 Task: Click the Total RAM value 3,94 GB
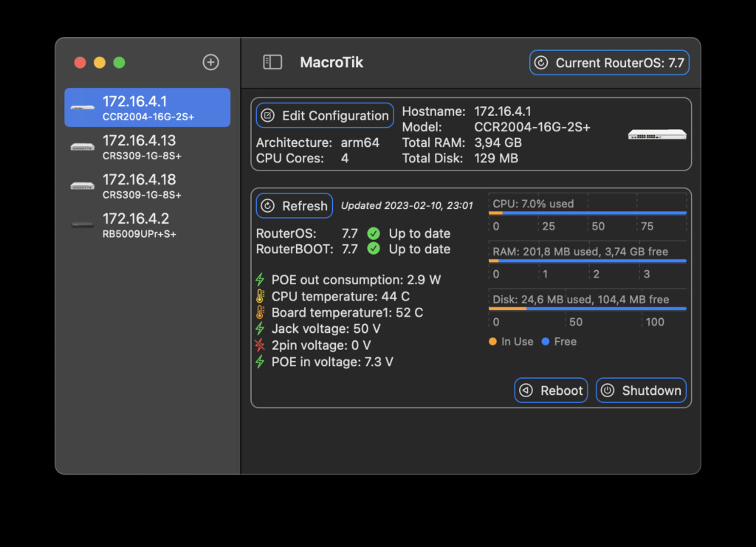pyautogui.click(x=498, y=142)
